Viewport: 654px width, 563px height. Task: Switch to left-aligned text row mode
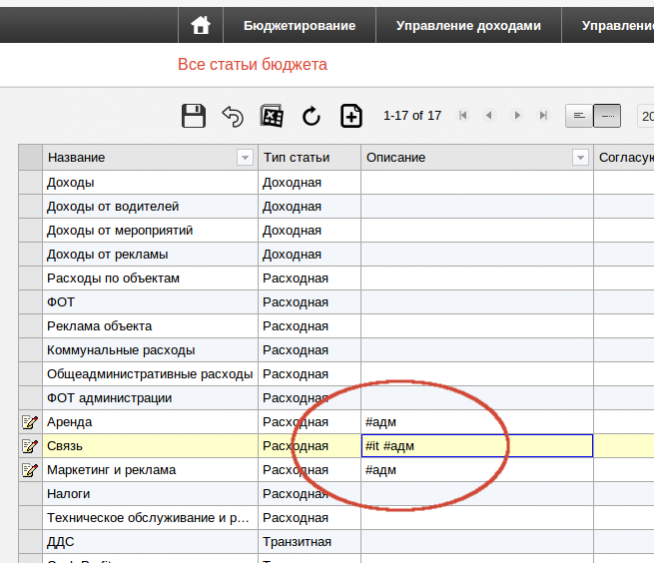point(579,116)
